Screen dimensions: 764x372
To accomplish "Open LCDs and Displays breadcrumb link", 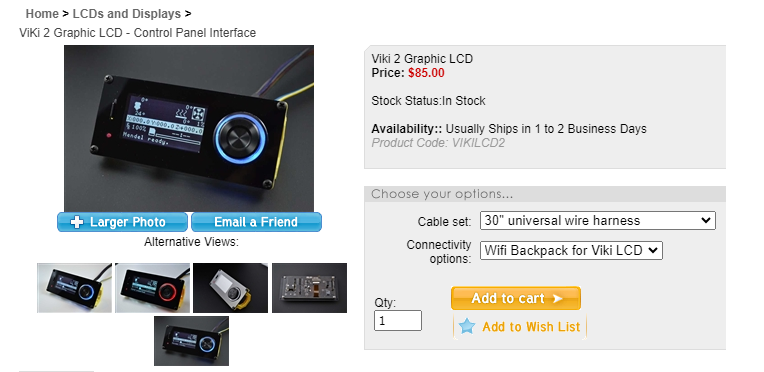I will pyautogui.click(x=127, y=14).
